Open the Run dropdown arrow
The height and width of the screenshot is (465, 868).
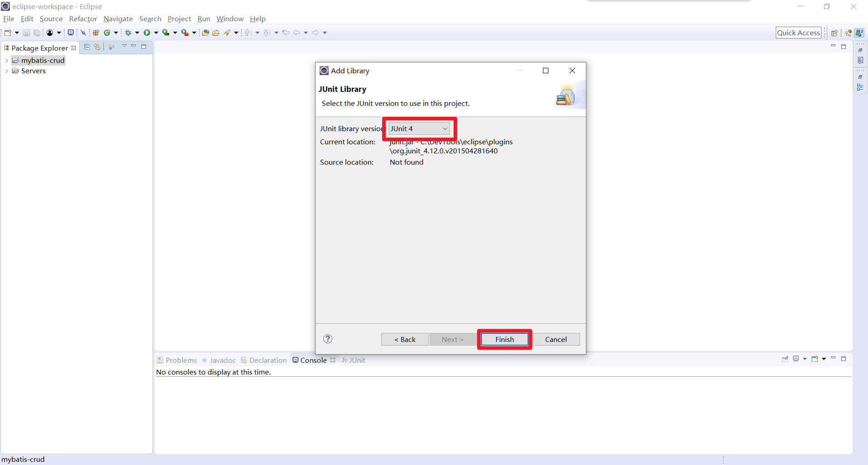(x=156, y=33)
